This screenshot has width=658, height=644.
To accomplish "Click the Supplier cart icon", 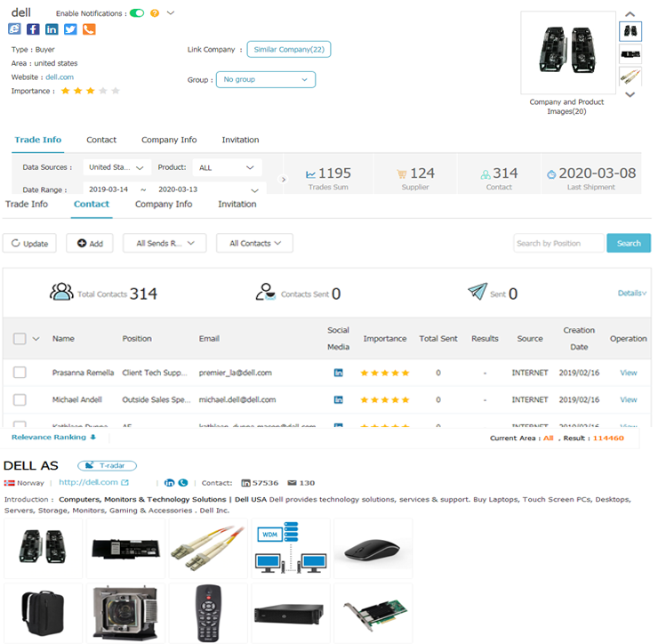I will tap(402, 173).
